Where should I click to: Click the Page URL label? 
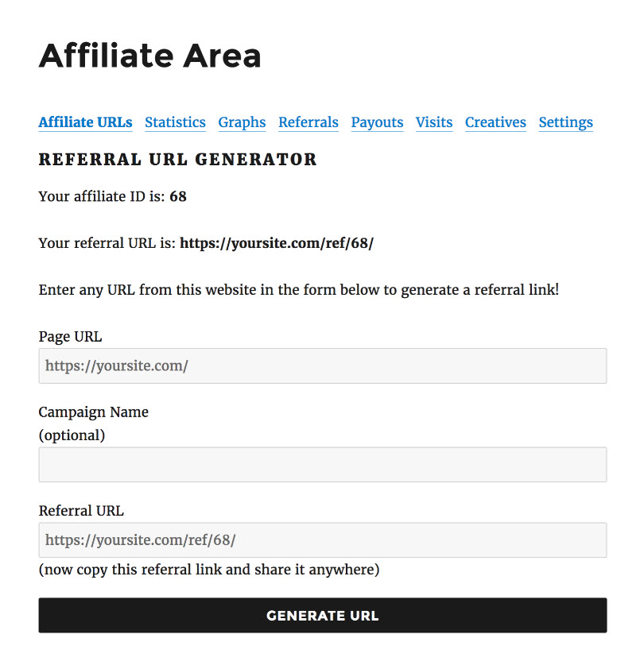pyautogui.click(x=71, y=337)
